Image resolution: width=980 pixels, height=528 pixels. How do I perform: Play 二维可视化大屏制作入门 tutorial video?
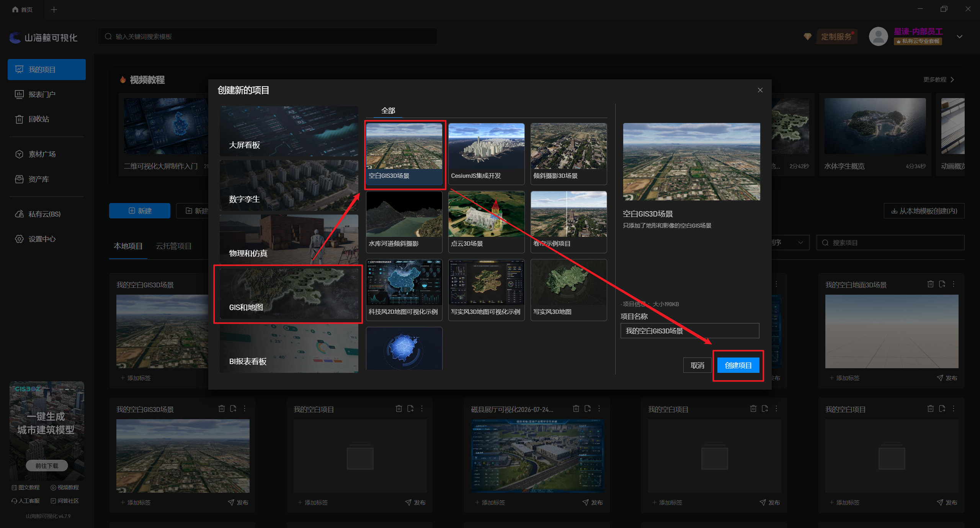click(166, 126)
